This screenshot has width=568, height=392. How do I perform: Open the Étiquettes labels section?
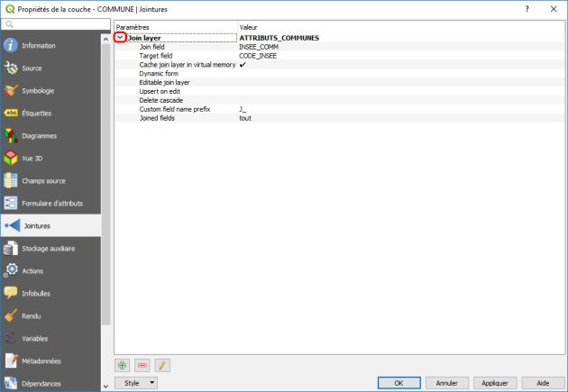point(50,113)
